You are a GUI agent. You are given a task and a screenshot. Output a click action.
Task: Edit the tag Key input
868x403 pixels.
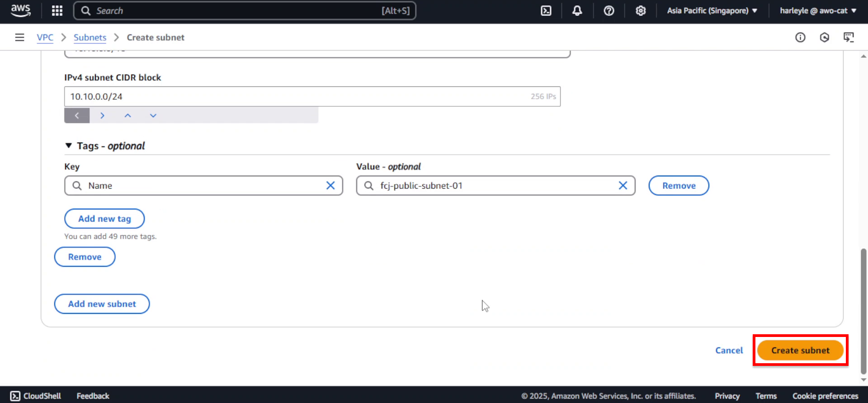(204, 185)
